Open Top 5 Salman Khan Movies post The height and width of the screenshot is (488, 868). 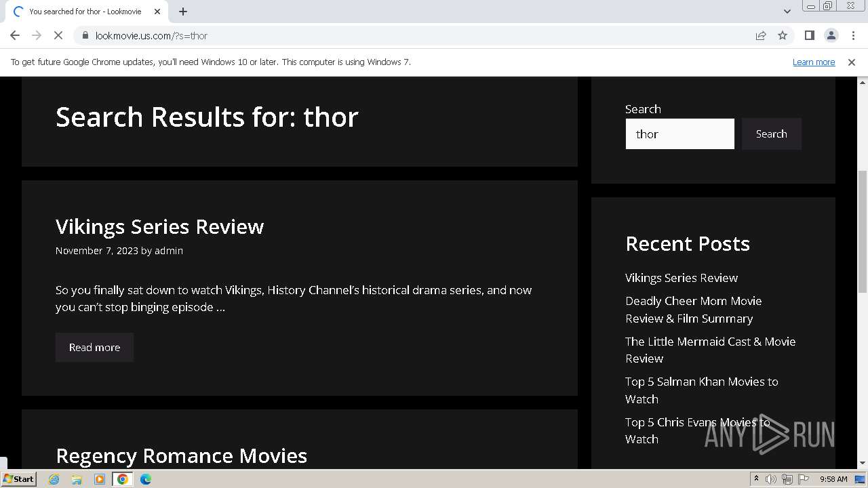pos(701,390)
